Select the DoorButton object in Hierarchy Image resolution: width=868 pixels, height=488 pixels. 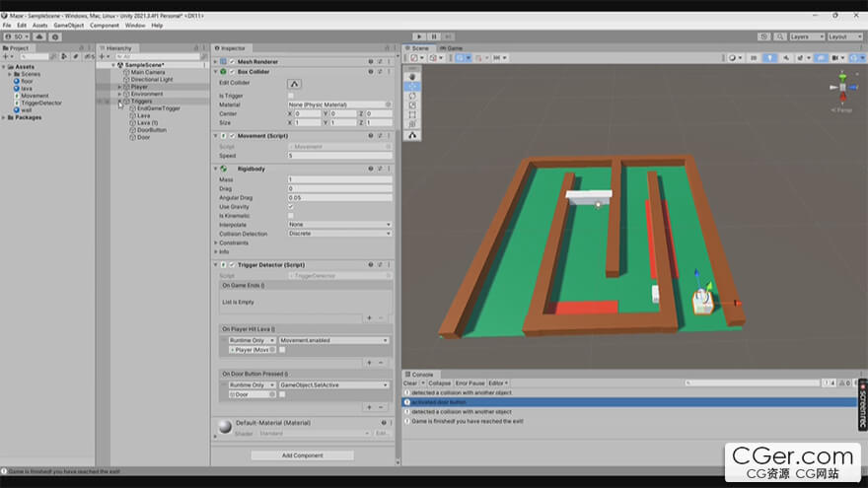coord(152,130)
